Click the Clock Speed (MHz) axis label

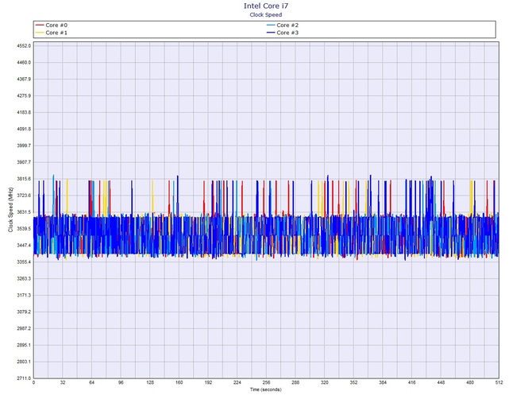click(x=10, y=210)
